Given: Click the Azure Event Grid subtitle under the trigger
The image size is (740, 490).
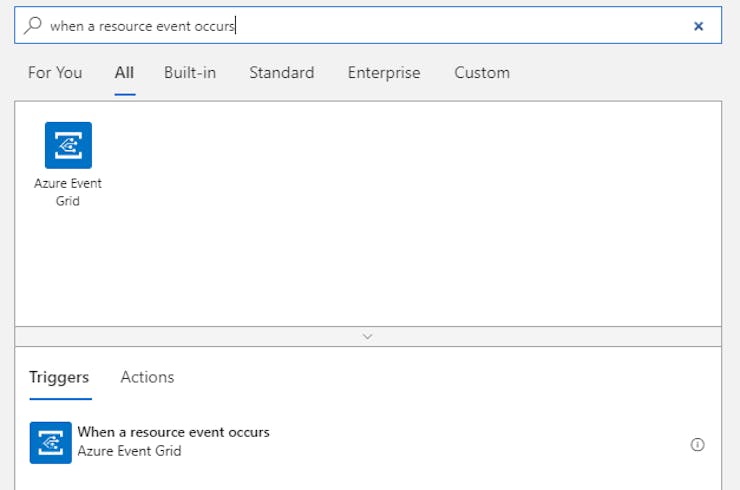Looking at the screenshot, I should (x=129, y=451).
